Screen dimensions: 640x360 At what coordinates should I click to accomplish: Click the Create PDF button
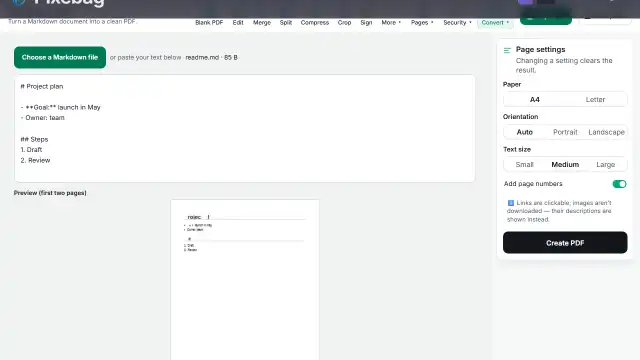[565, 243]
